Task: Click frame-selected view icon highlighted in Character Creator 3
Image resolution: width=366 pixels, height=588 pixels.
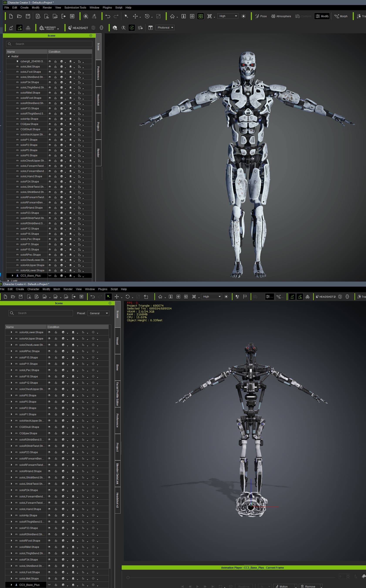Action: (201, 16)
